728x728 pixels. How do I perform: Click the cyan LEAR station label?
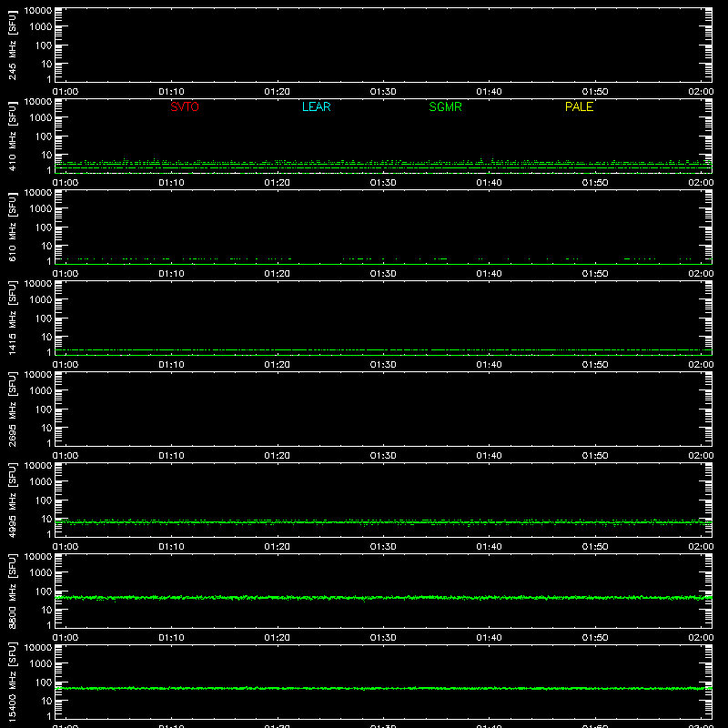(x=316, y=106)
